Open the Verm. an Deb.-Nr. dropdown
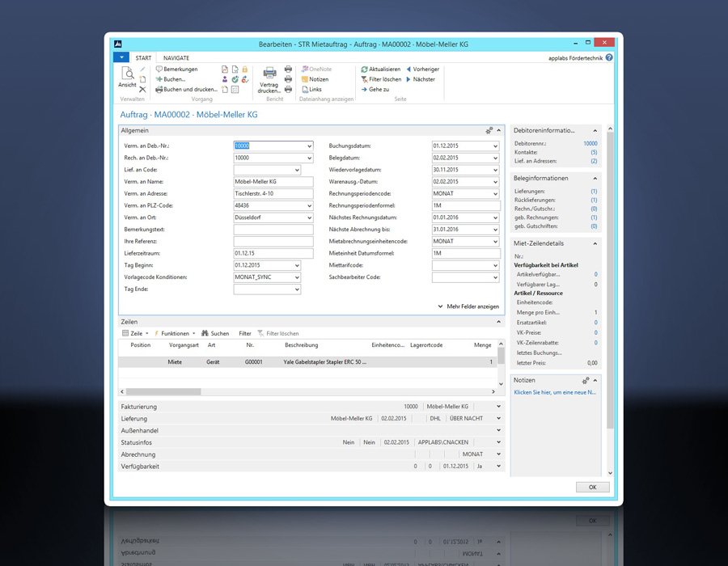This screenshot has width=728, height=566. pos(309,146)
